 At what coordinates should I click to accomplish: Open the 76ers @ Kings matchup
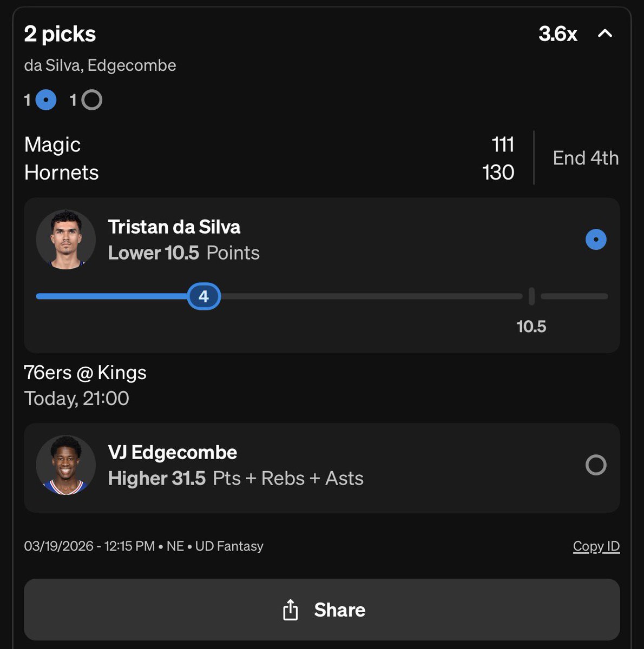[x=85, y=373]
